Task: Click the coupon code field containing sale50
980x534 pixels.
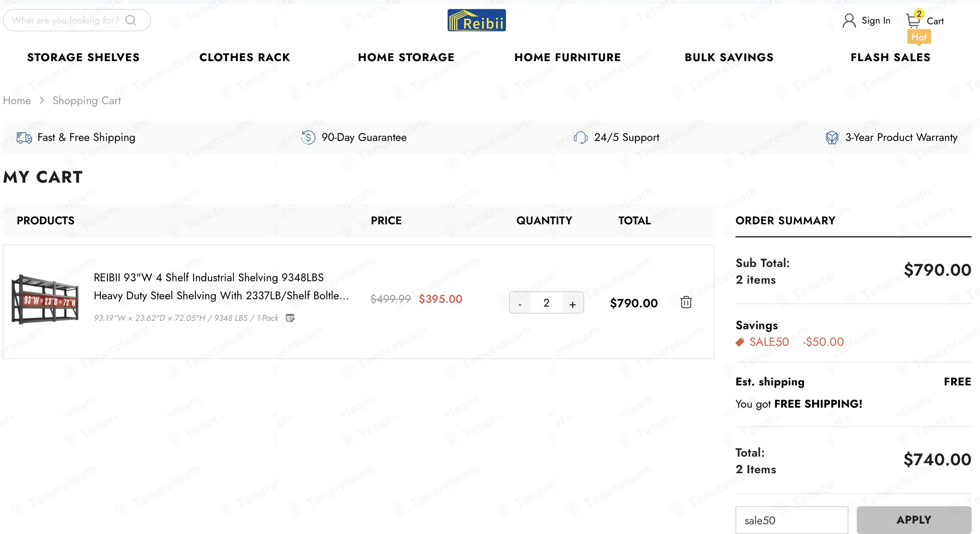Action: pyautogui.click(x=792, y=519)
